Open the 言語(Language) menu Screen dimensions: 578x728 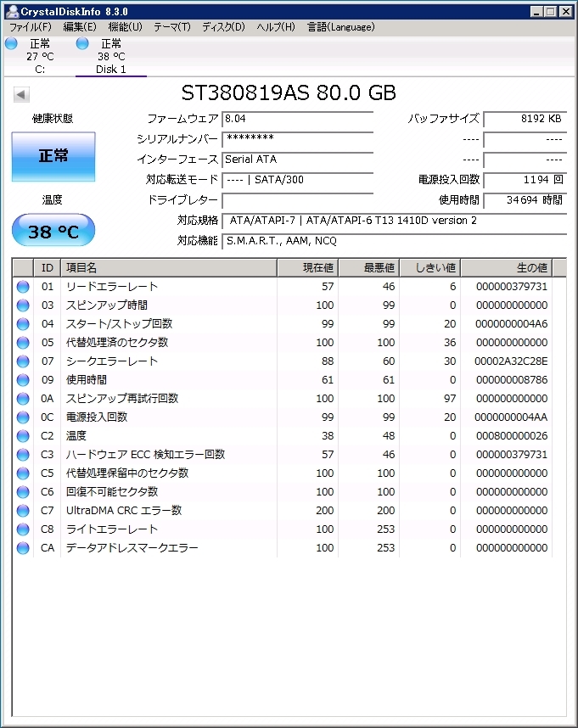(340, 27)
